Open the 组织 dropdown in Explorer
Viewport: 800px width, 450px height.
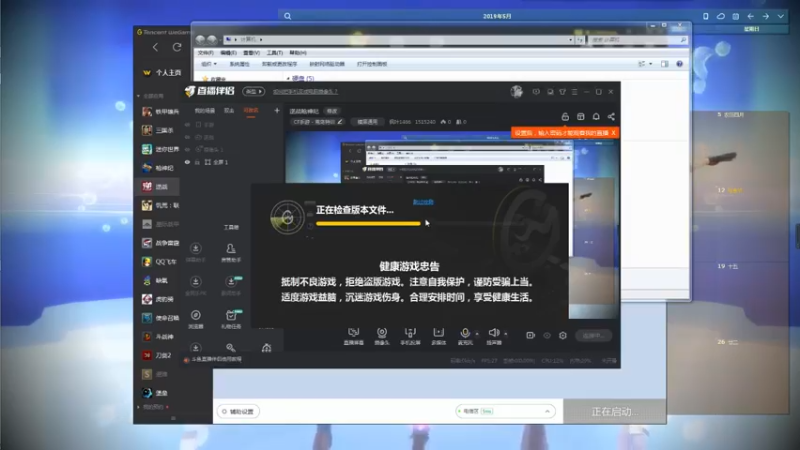pos(209,64)
